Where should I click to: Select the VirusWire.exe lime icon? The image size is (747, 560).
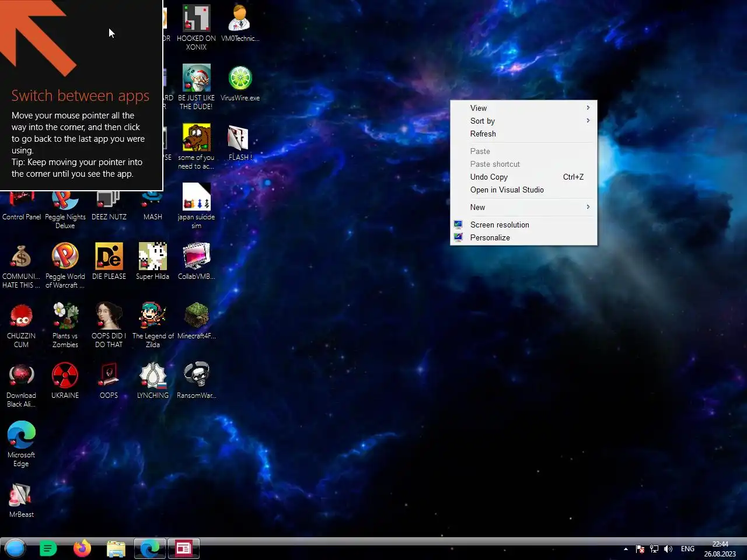[x=240, y=83]
